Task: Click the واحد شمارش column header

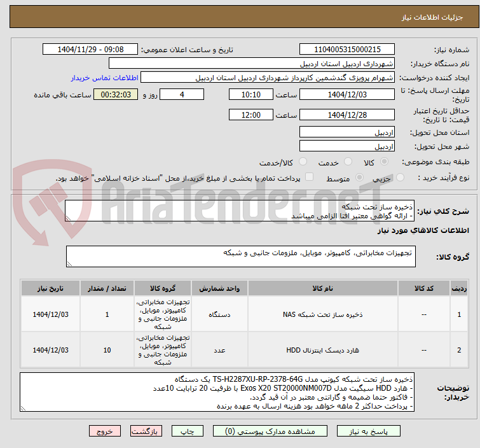Action: pyautogui.click(x=219, y=288)
